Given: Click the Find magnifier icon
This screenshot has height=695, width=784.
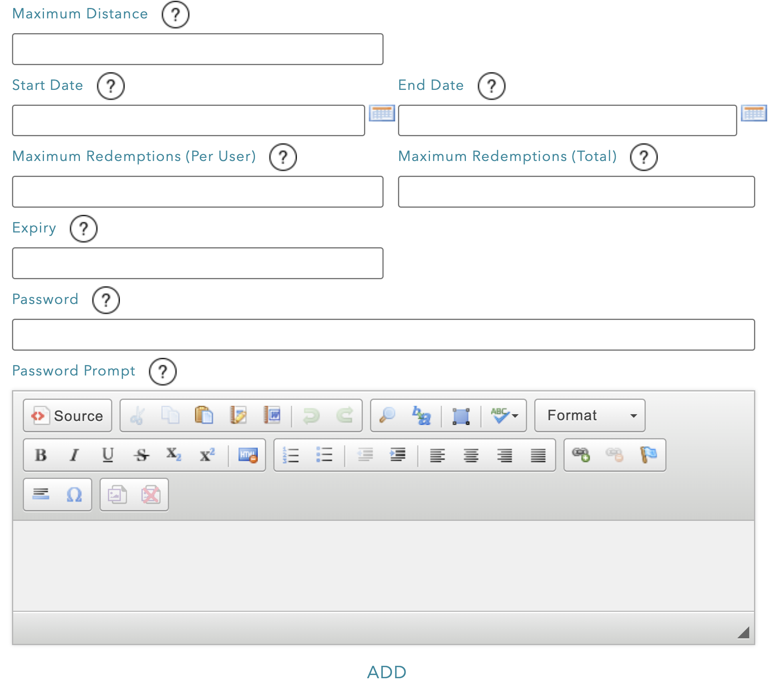Looking at the screenshot, I should pyautogui.click(x=387, y=415).
